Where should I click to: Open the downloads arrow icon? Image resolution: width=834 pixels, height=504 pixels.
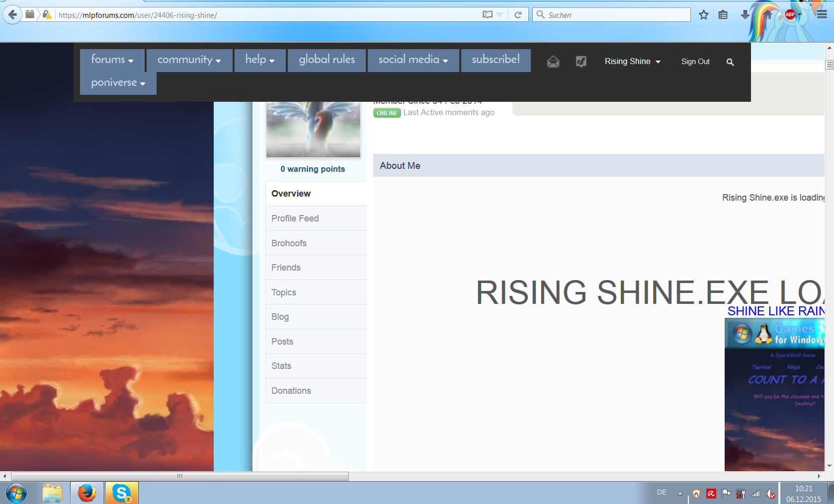[745, 15]
